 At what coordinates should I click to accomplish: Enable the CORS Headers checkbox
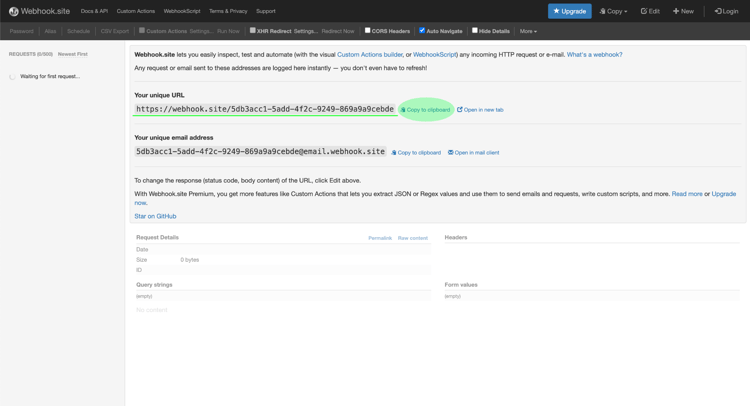click(367, 31)
